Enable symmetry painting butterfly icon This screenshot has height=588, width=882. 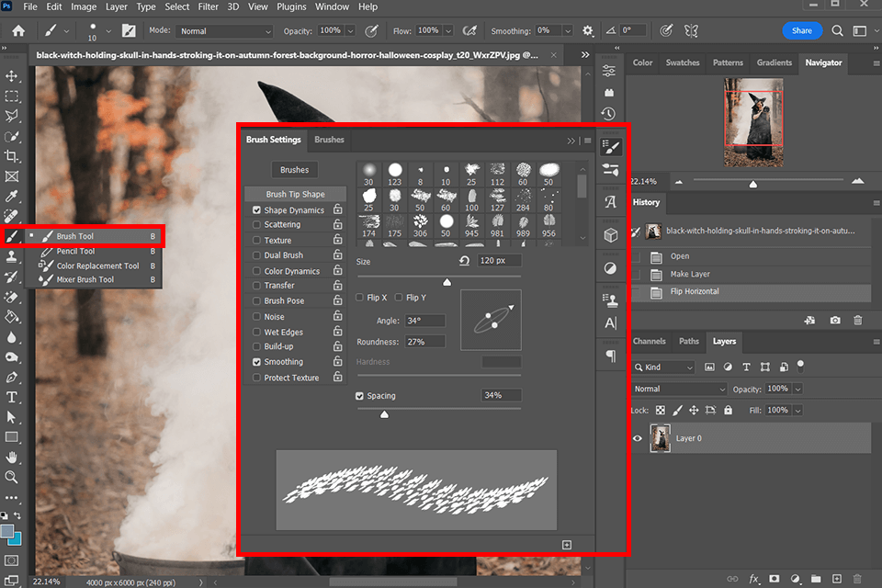pos(691,31)
